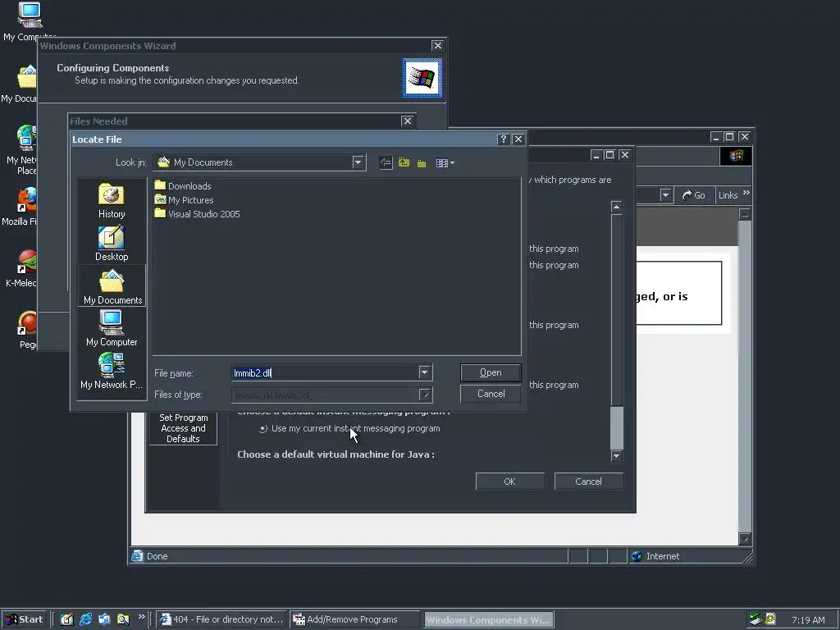Cancel the Locate File dialog

[491, 394]
